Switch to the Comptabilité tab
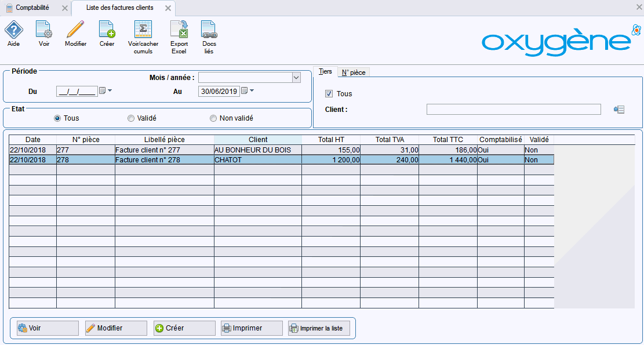 tap(32, 8)
